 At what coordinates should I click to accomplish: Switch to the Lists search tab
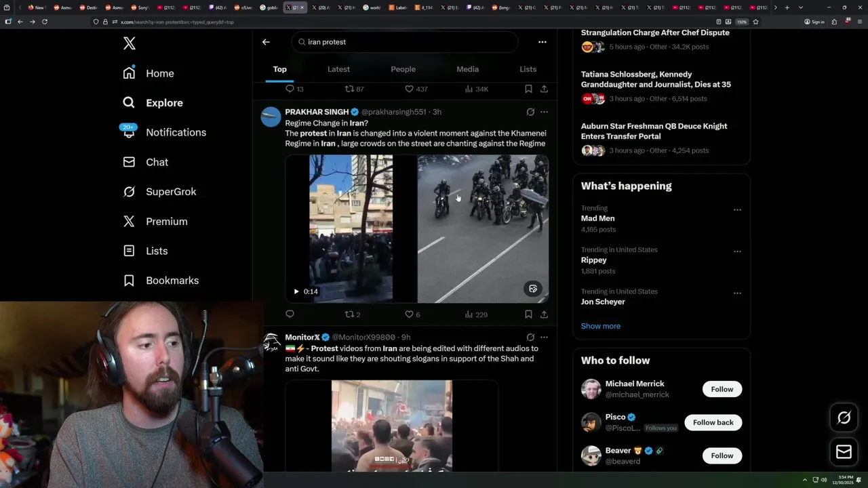click(x=528, y=69)
